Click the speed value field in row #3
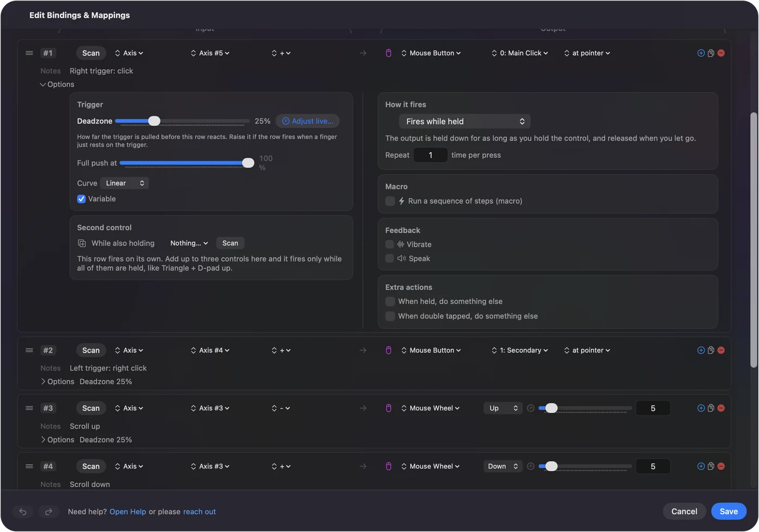Viewport: 759px width, 532px height. pos(653,408)
